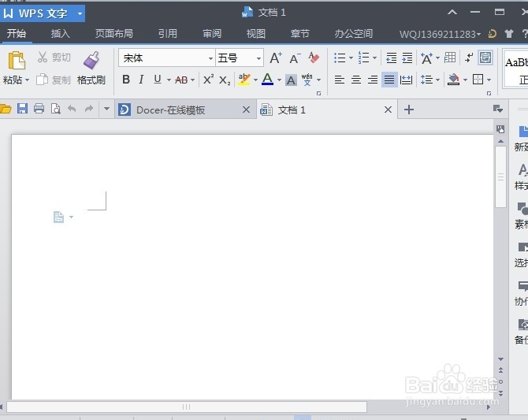Toggle underline formatting
The image size is (528, 420).
(158, 80)
